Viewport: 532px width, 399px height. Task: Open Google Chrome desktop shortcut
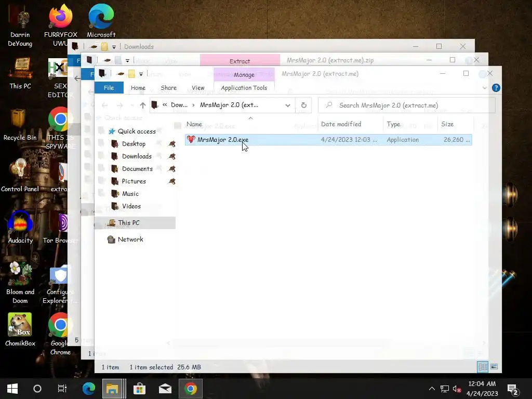[60, 334]
